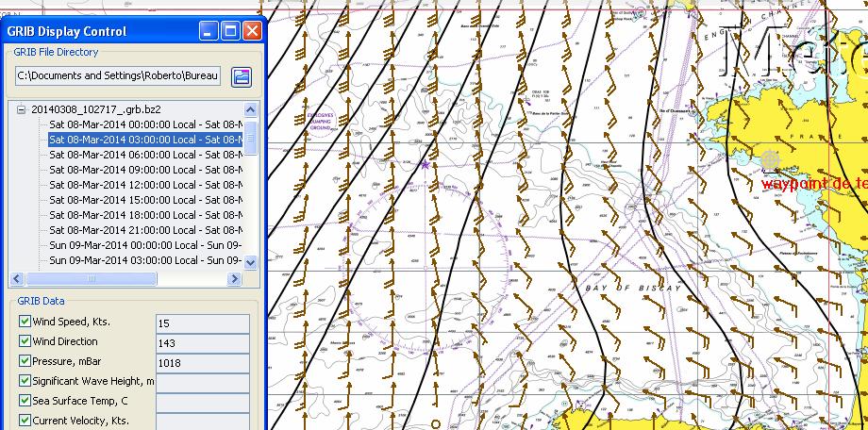Select Sat 08-Mar-2014 21:00:00 Local entry
This screenshot has height=430, width=868.
(x=145, y=230)
